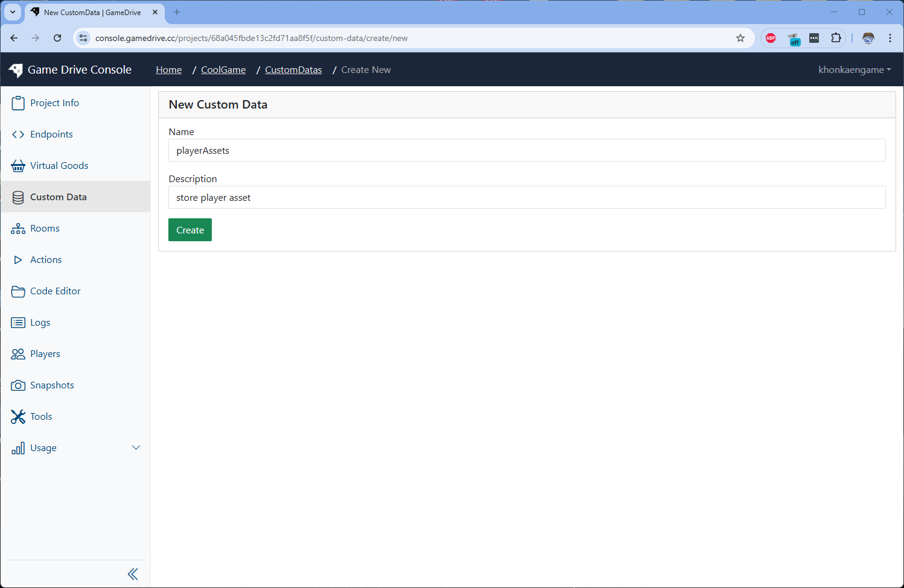Click the Rooms network icon

[x=18, y=229]
